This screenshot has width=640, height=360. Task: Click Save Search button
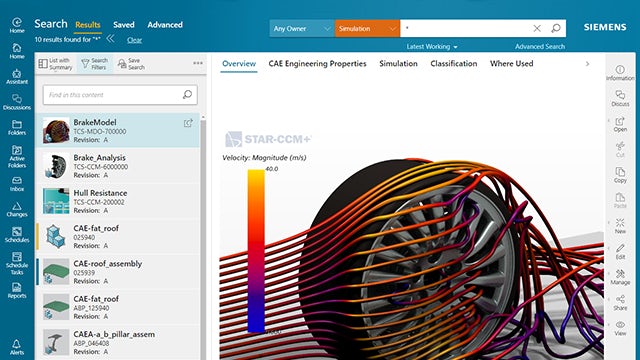pos(131,64)
